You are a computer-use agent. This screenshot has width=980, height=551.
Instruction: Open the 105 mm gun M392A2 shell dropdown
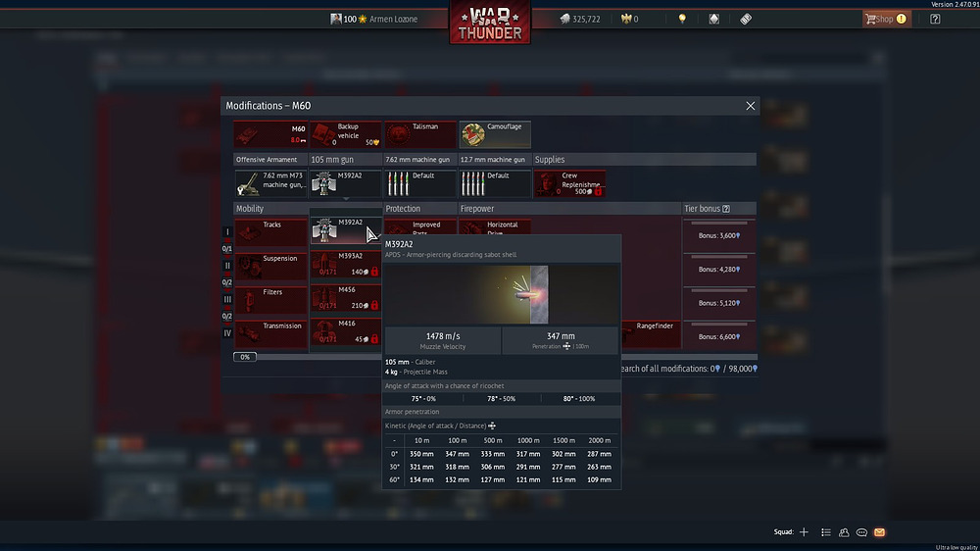(345, 184)
